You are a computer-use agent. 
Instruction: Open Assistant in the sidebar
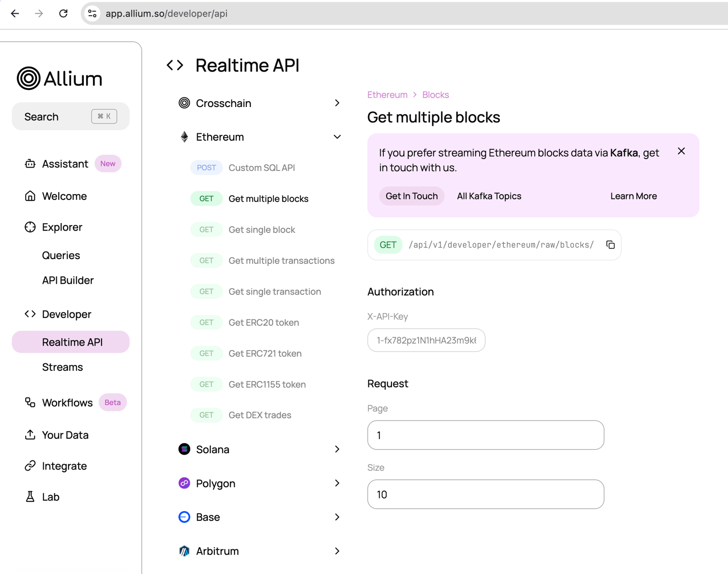[65, 163]
